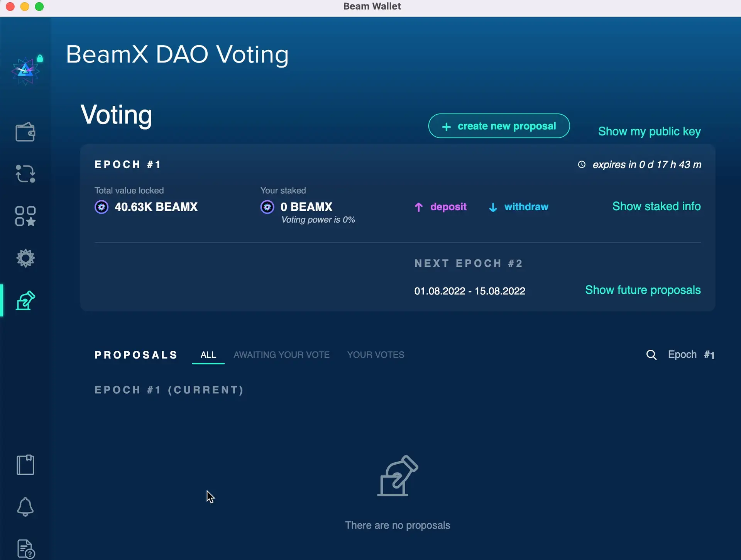Open the address book sidebar icon

(25, 465)
